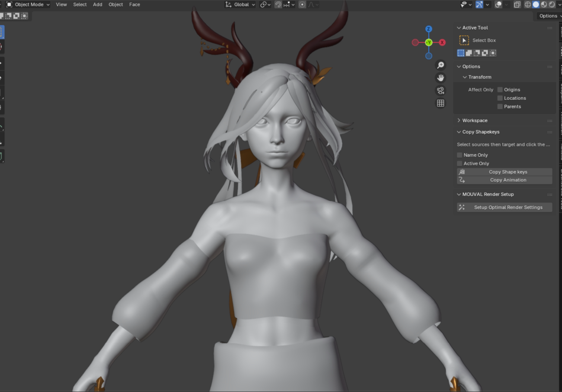Viewport: 562px width, 392px height.
Task: Click the unlabeled blue negative Z gizmo circle
Action: click(429, 56)
